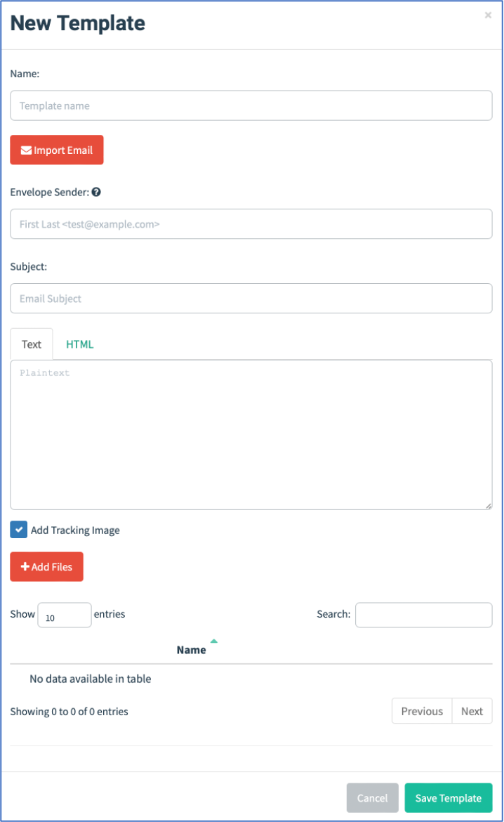Click the Template name input field

(x=251, y=106)
